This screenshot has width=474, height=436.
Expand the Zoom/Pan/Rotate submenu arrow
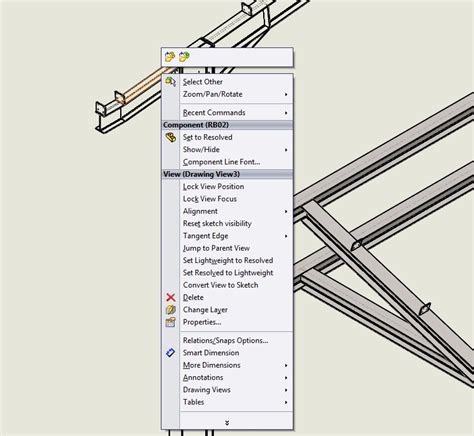286,94
